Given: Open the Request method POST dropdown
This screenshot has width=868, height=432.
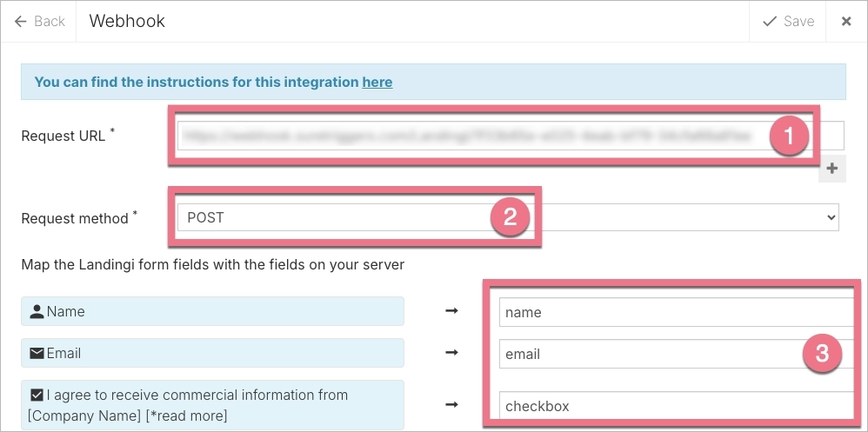Looking at the screenshot, I should coord(507,217).
